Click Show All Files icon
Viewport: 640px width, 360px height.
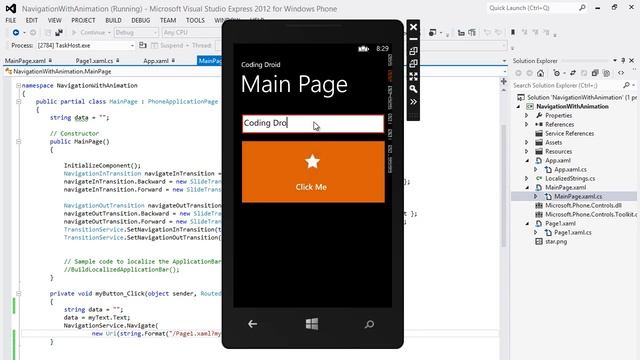point(607,73)
